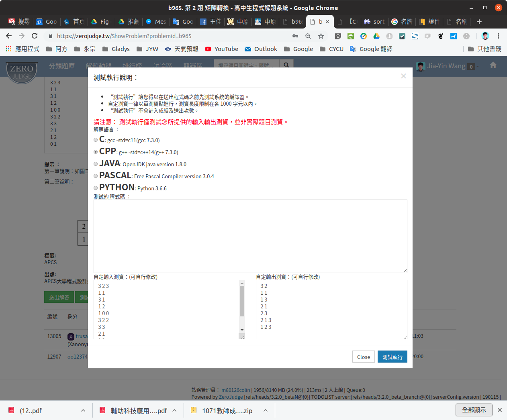This screenshot has height=420, width=507.
Task: Expand options for 輔助科技應用 pdf download
Action: [175, 410]
